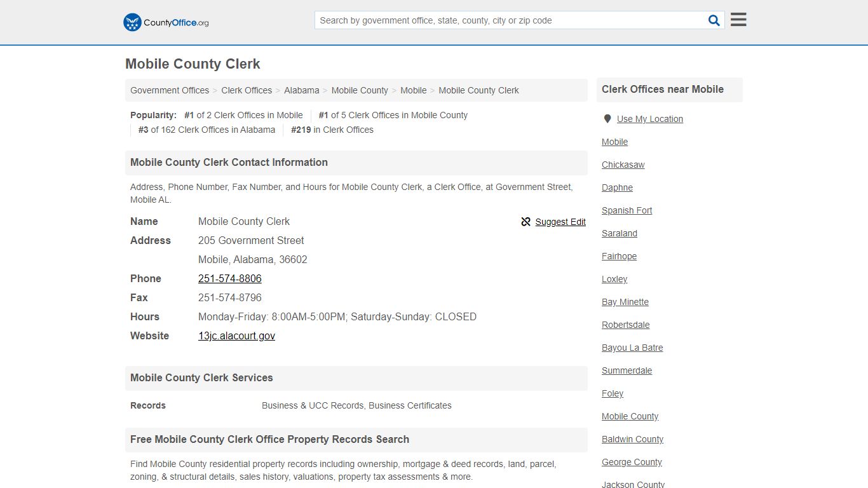Open the Foley link

tap(613, 393)
